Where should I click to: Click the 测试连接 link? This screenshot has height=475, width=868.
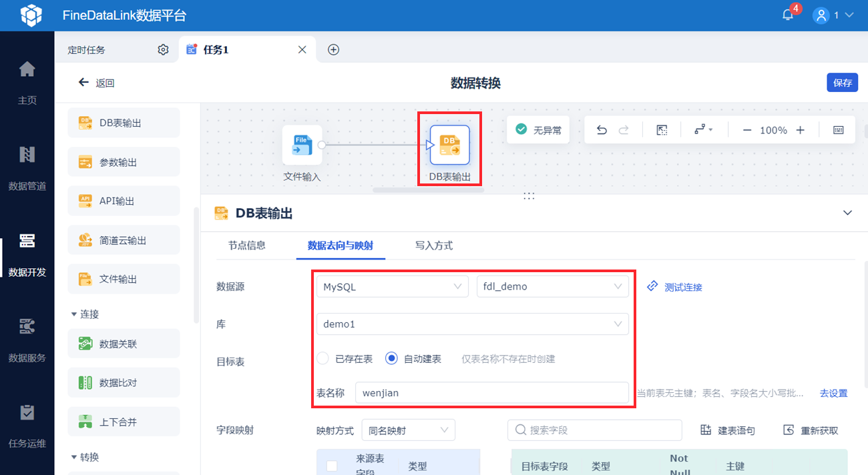tap(674, 287)
